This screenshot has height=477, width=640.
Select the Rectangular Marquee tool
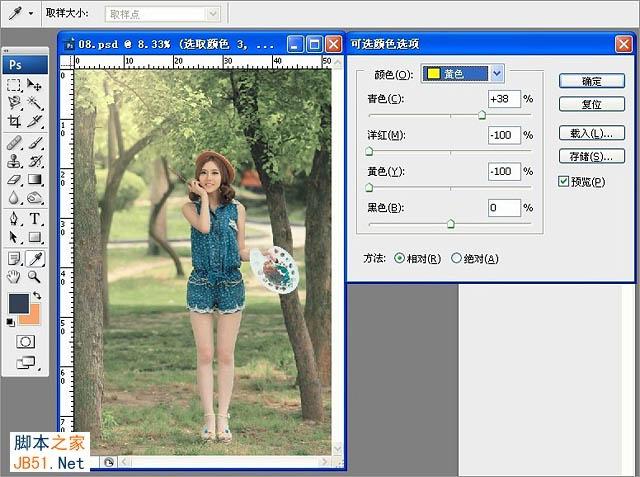click(x=14, y=85)
